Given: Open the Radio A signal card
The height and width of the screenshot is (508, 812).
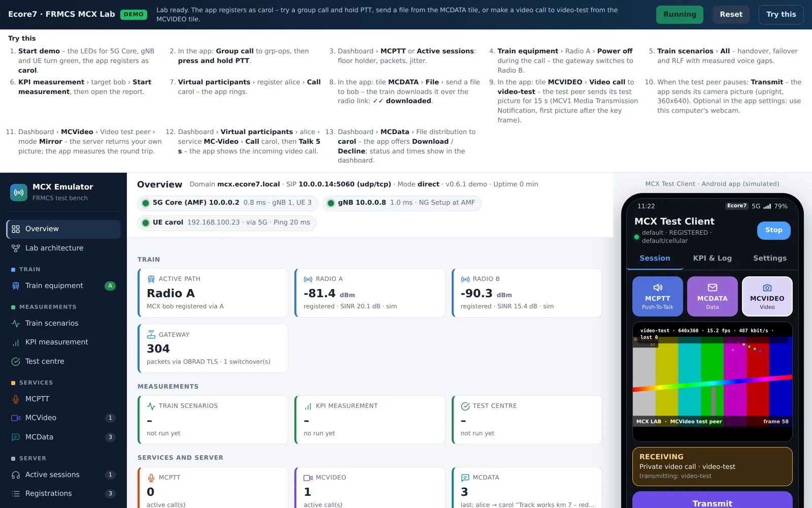Looking at the screenshot, I should click(x=370, y=293).
